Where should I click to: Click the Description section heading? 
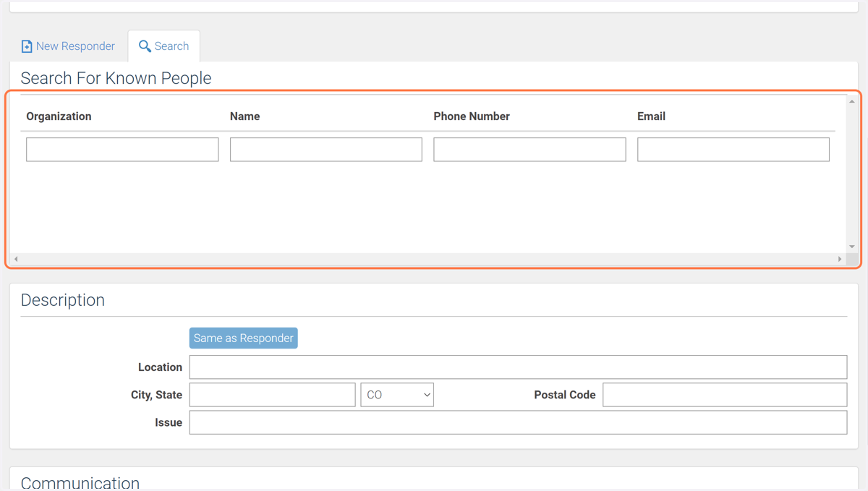[x=63, y=300]
